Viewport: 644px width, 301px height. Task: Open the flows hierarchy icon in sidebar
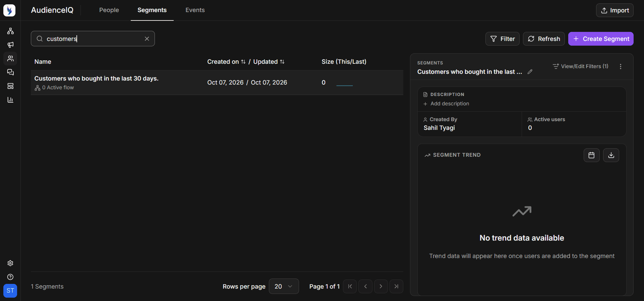(10, 31)
